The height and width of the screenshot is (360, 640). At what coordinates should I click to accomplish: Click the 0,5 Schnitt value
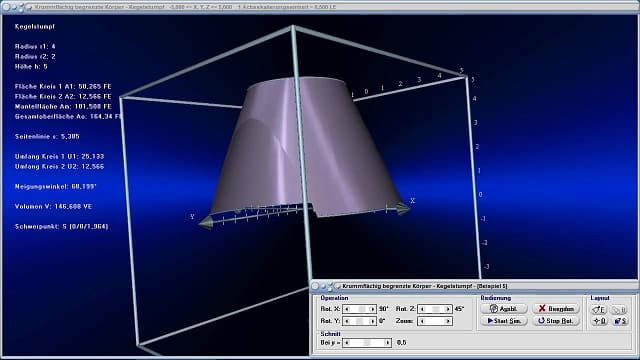[401, 343]
